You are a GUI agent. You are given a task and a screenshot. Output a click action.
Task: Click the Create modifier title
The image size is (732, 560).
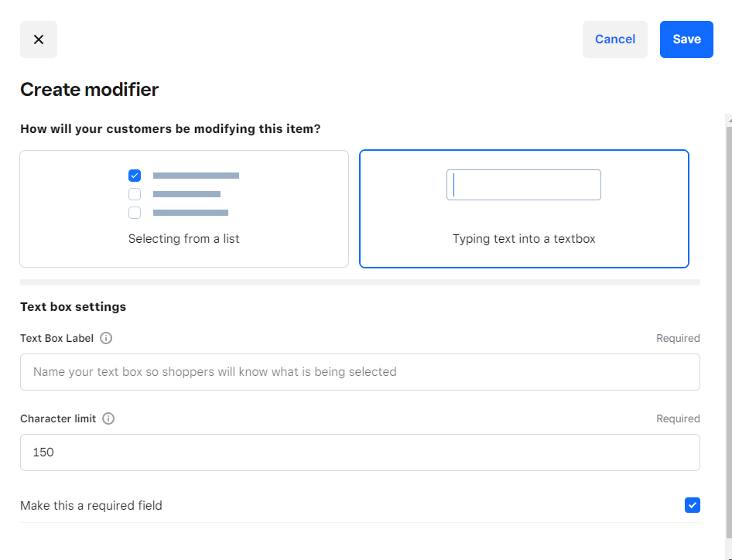point(89,90)
